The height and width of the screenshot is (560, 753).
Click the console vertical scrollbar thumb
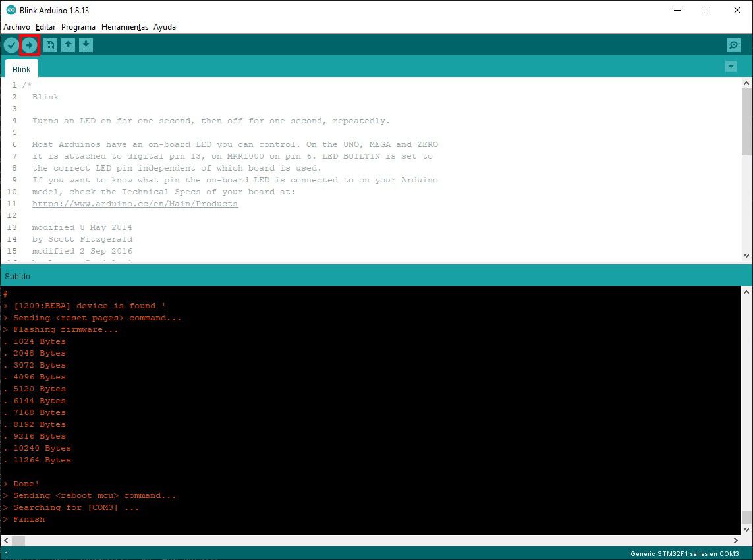pos(747,517)
